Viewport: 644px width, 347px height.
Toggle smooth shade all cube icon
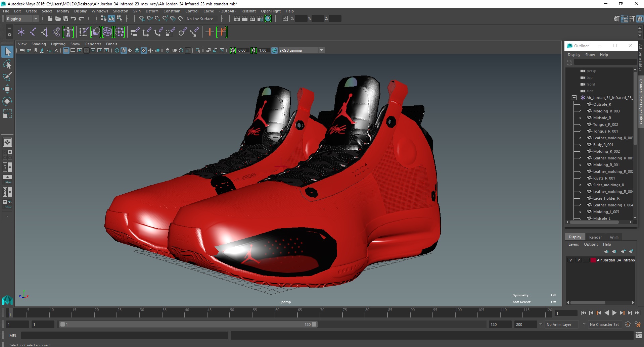click(x=124, y=50)
